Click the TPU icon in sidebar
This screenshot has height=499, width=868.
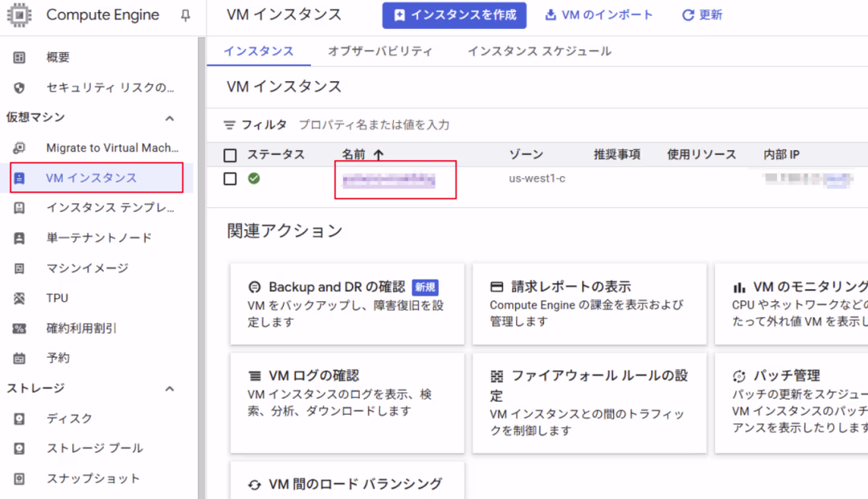pyautogui.click(x=19, y=298)
